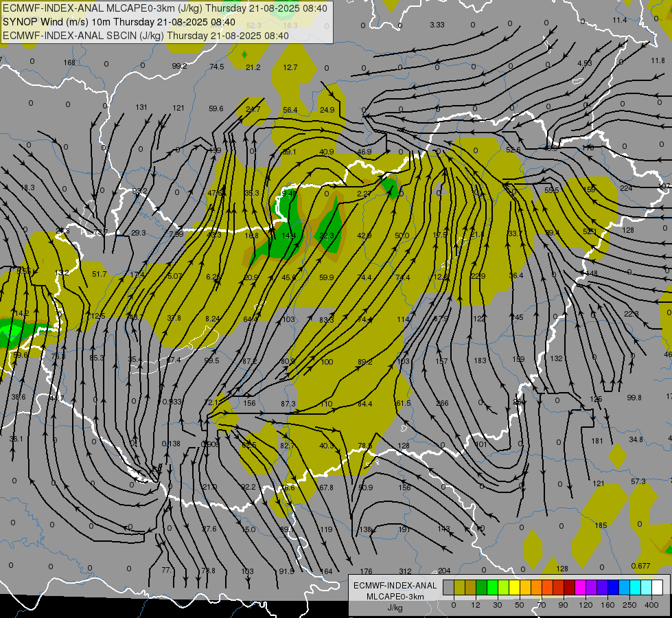
Task: Click the map value 84.4
Action: (364, 404)
